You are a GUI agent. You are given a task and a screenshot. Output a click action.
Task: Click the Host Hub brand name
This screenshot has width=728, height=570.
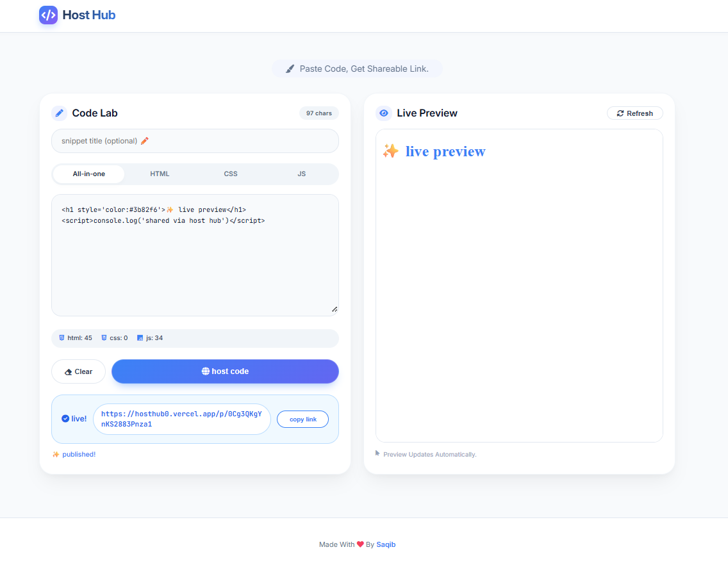[x=88, y=15]
